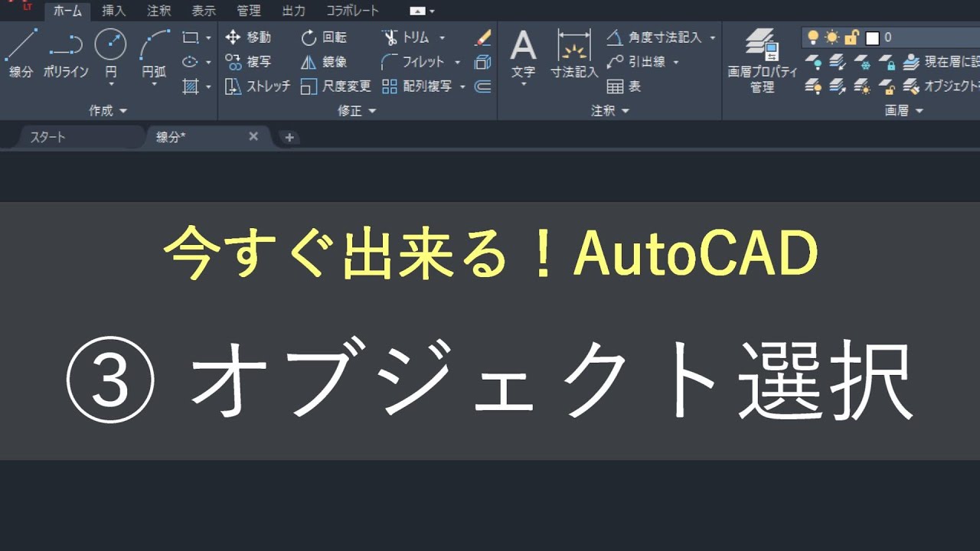Click the 配列複写 (Array) tool
This screenshot has width=980, height=551.
(x=417, y=86)
